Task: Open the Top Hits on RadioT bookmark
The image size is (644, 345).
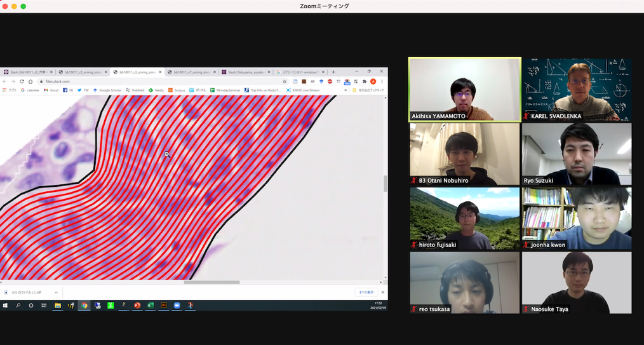Action: click(262, 90)
